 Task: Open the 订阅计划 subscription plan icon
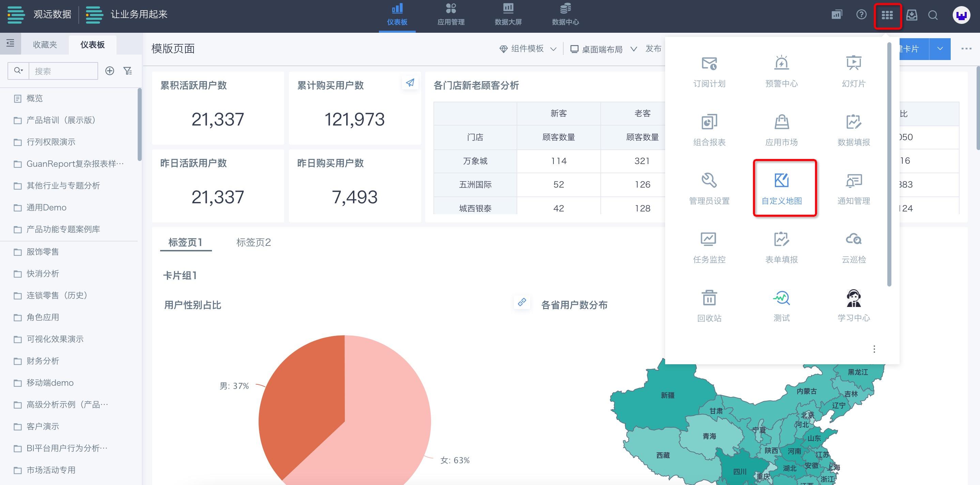[x=709, y=63]
